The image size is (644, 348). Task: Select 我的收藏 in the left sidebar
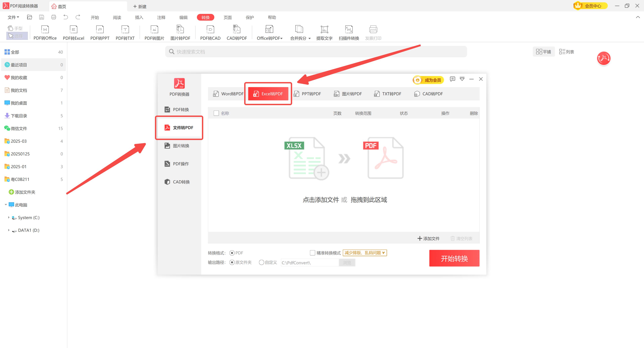coord(34,78)
